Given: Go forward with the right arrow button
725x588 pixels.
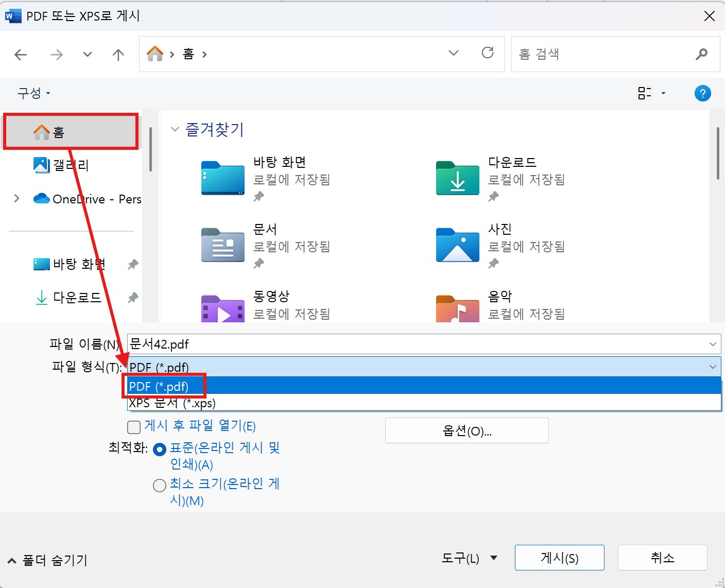Looking at the screenshot, I should pyautogui.click(x=57, y=55).
